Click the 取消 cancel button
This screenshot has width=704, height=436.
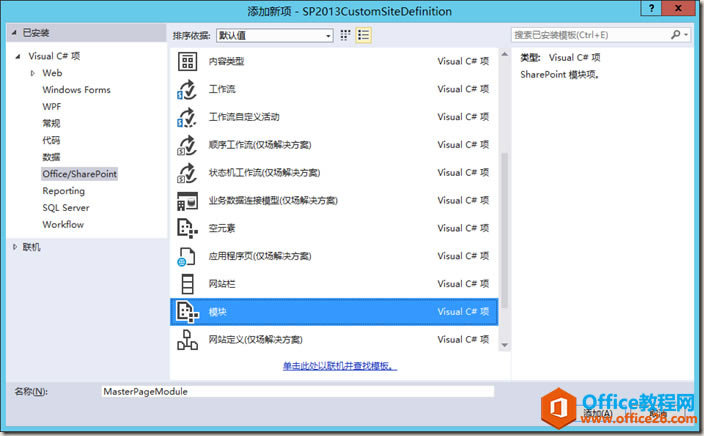(x=658, y=413)
